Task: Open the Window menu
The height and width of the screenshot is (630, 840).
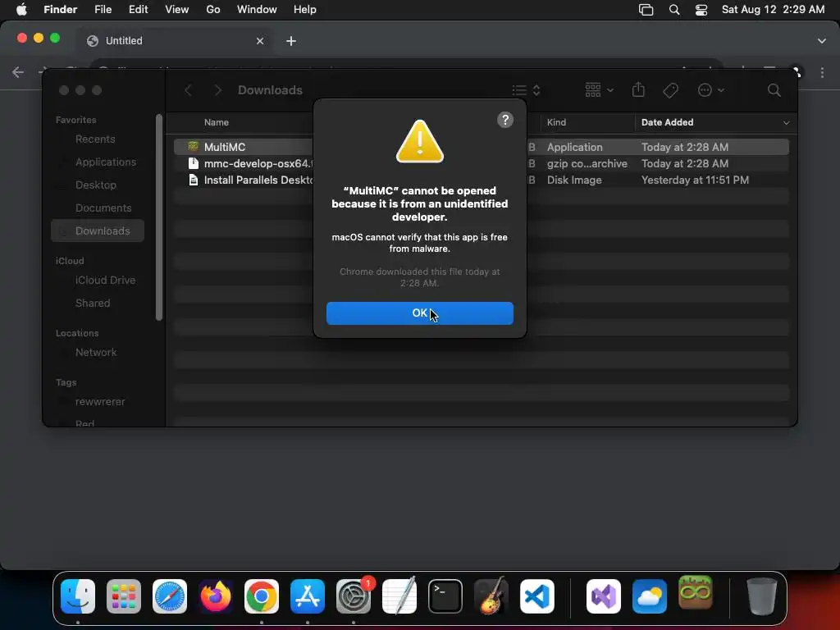Action: (x=257, y=10)
